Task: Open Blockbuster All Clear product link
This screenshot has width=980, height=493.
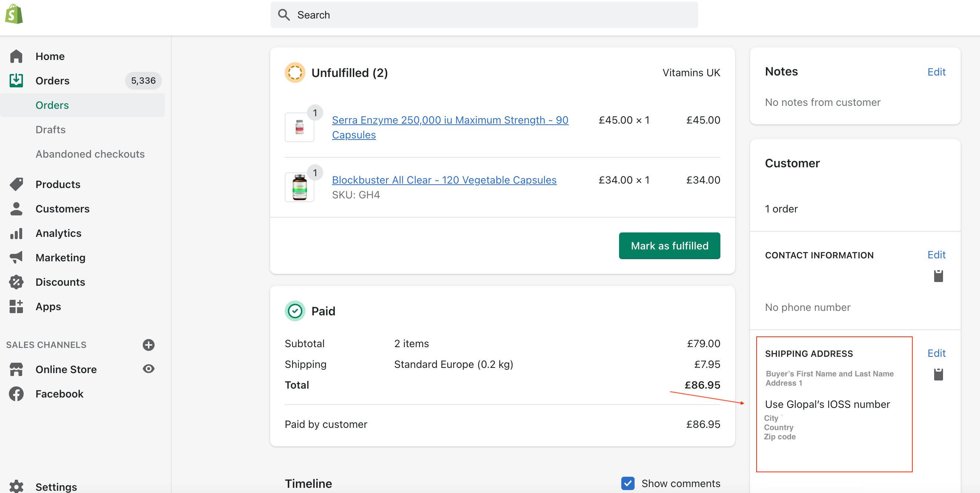Action: pyautogui.click(x=444, y=180)
